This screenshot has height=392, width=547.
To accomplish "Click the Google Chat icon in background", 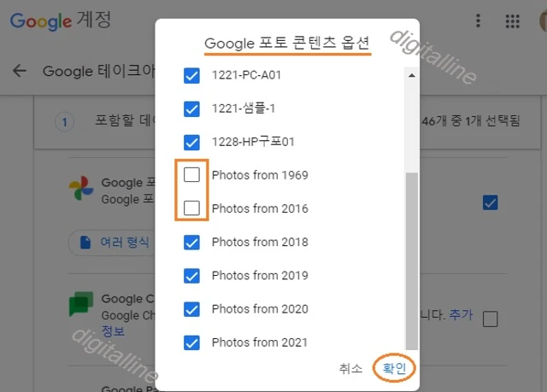I will click(x=81, y=303).
